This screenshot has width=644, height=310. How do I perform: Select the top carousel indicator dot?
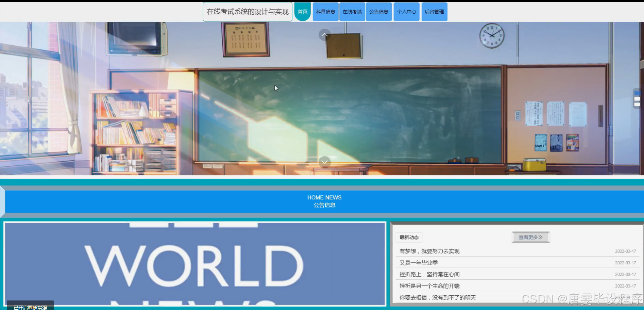point(637,93)
